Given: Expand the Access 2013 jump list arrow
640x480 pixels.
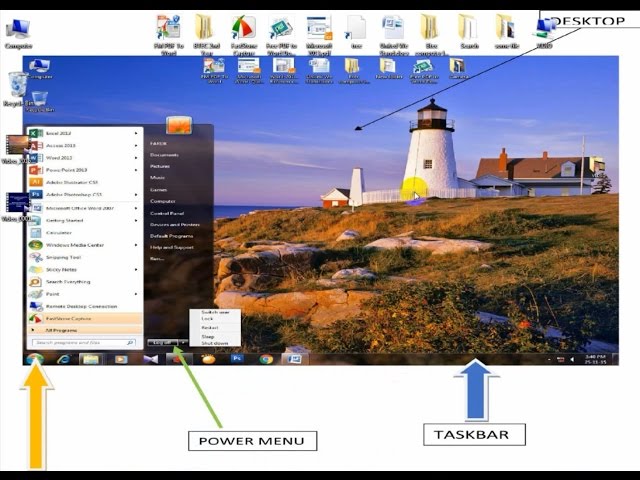Looking at the screenshot, I should click(x=136, y=146).
